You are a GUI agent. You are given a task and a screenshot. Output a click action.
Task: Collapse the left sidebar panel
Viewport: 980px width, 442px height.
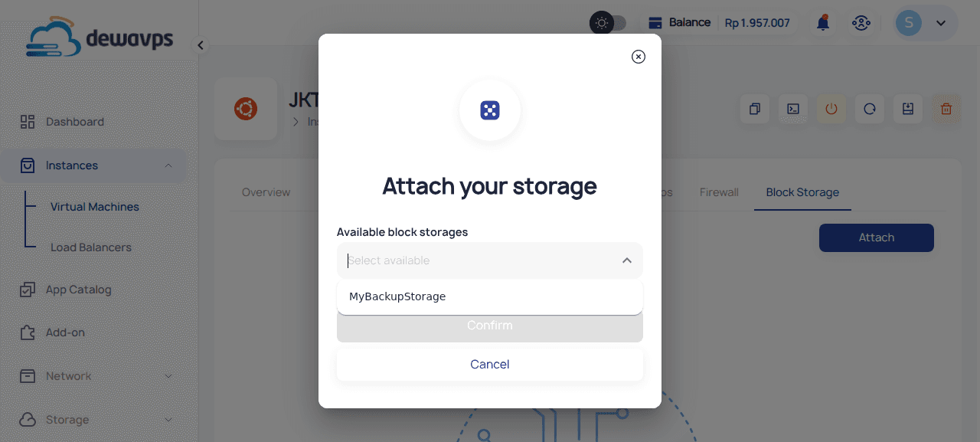point(200,44)
